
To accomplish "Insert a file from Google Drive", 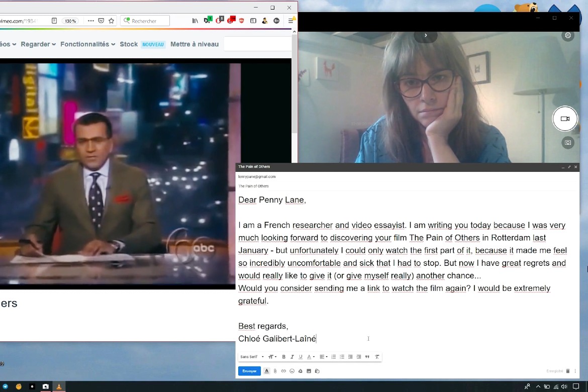I will (x=301, y=371).
